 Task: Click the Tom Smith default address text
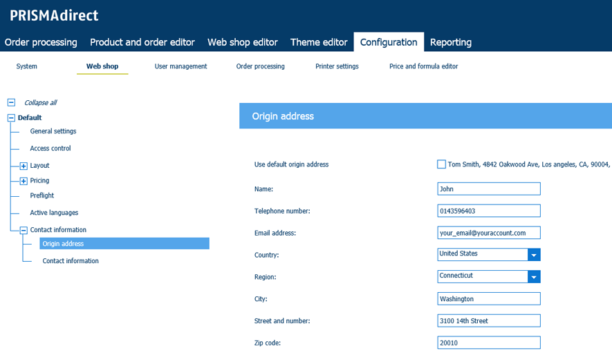pos(529,164)
